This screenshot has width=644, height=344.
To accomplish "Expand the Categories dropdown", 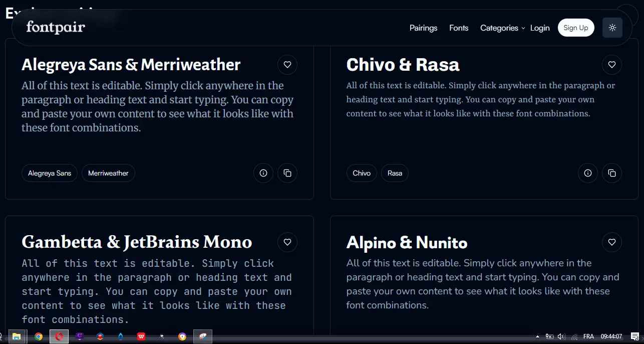I will pyautogui.click(x=502, y=28).
